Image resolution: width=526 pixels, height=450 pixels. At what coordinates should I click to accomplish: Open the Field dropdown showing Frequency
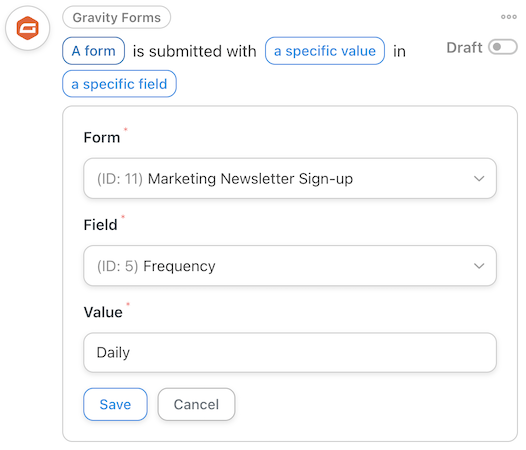[290, 266]
